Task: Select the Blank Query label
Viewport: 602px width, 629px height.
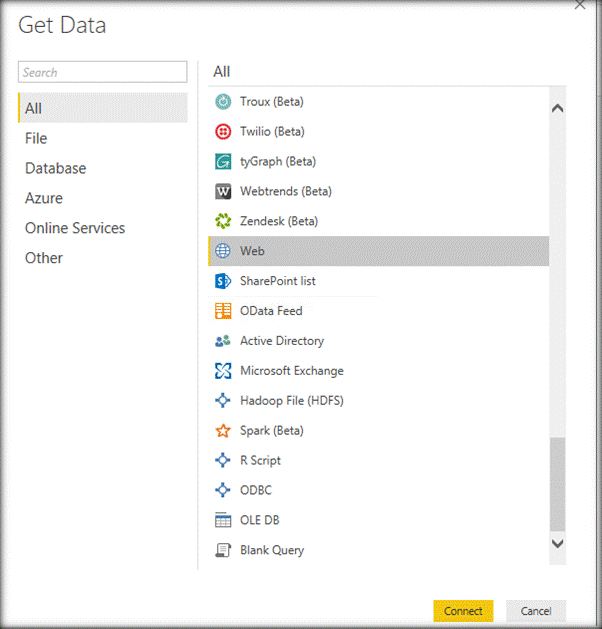Action: pyautogui.click(x=272, y=550)
